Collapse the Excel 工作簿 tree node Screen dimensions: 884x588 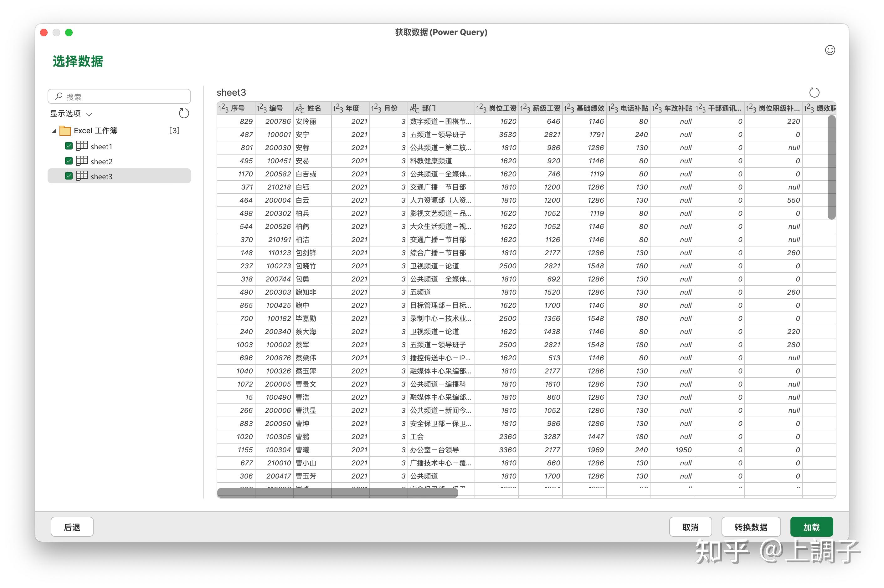tap(54, 131)
